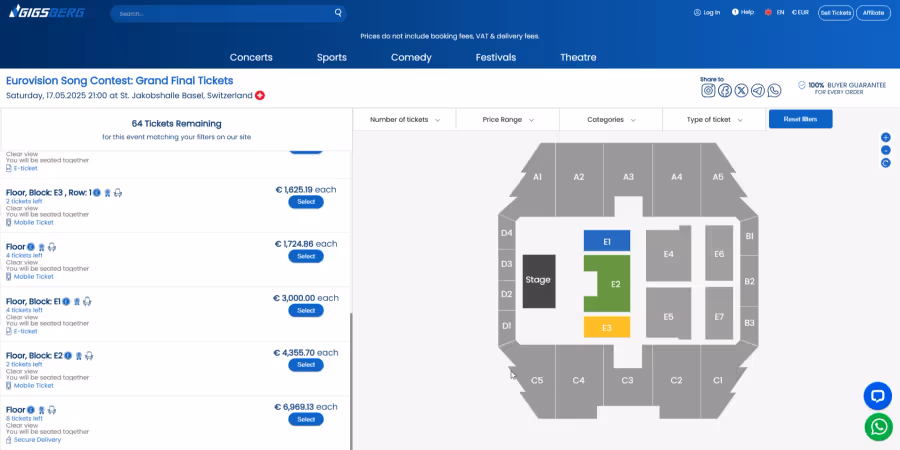Expand the Price Range dropdown
Image resolution: width=900 pixels, height=450 pixels.
[508, 120]
